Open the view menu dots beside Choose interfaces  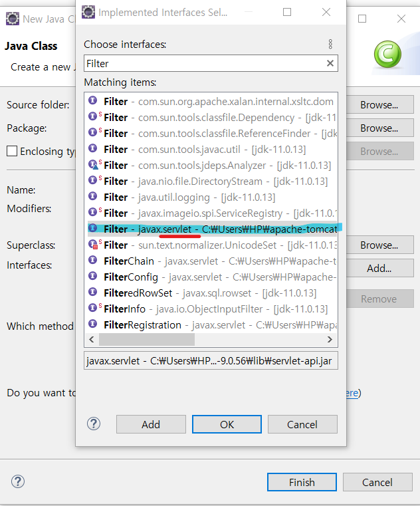(x=330, y=44)
